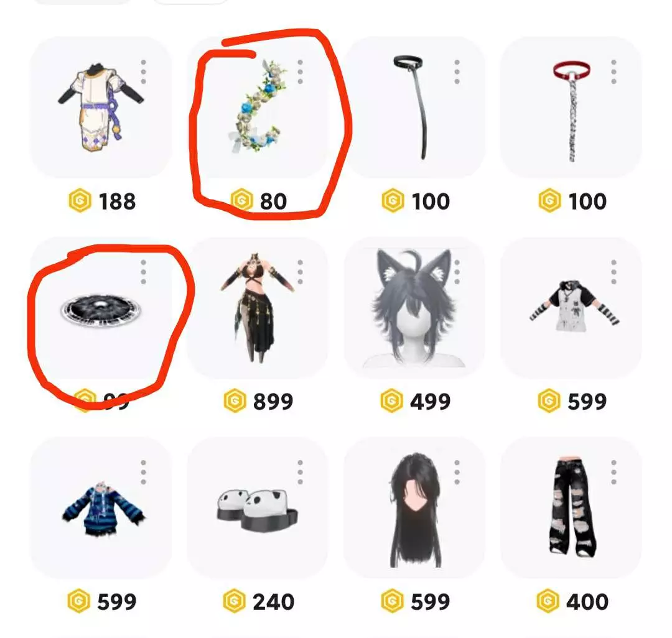Click the gold coin icon beside 899
Screen dimensions: 672x638
coord(235,401)
